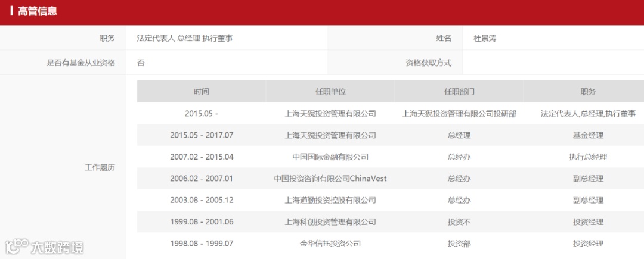
Task: Select the value 否
Action: tap(141, 63)
